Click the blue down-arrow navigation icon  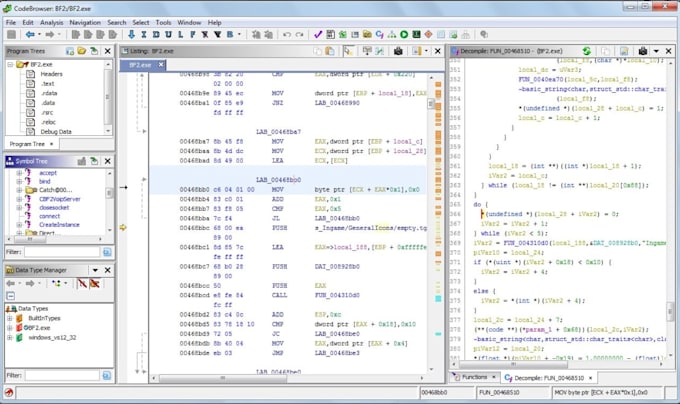(x=131, y=35)
